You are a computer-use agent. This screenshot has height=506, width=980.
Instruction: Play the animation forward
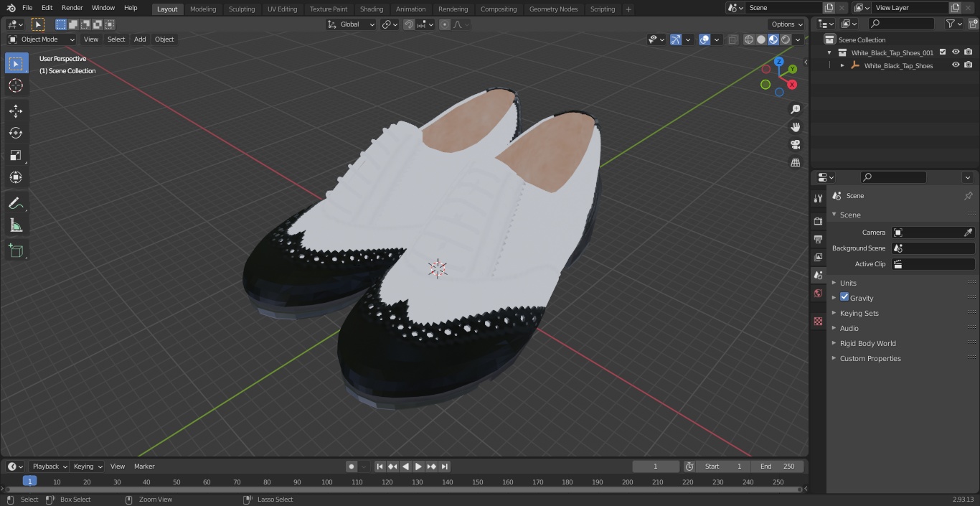(418, 467)
